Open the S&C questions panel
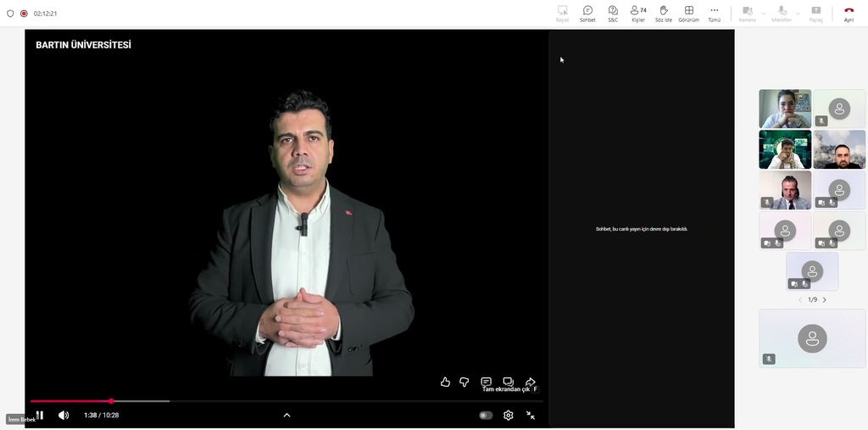This screenshot has height=430, width=868. pos(613,14)
